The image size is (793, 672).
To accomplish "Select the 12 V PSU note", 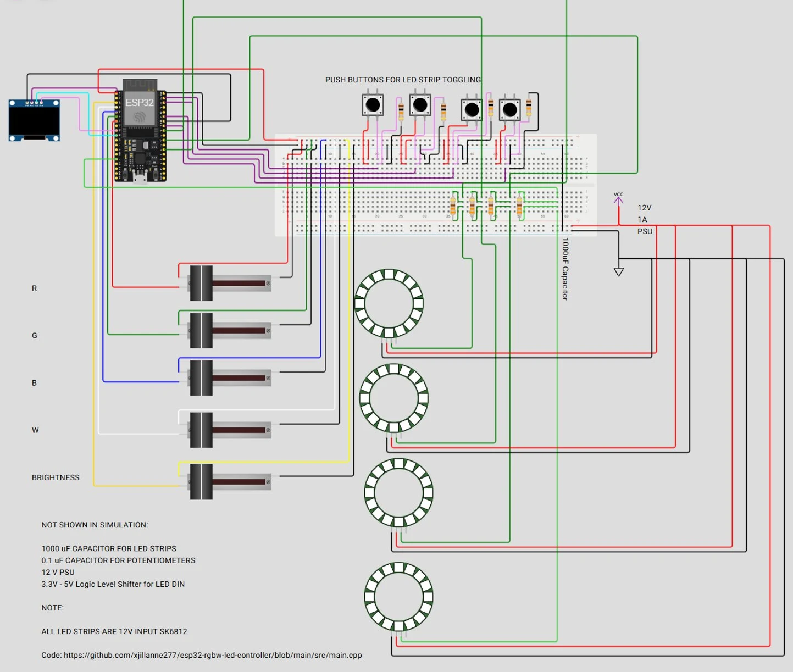I will tap(58, 572).
